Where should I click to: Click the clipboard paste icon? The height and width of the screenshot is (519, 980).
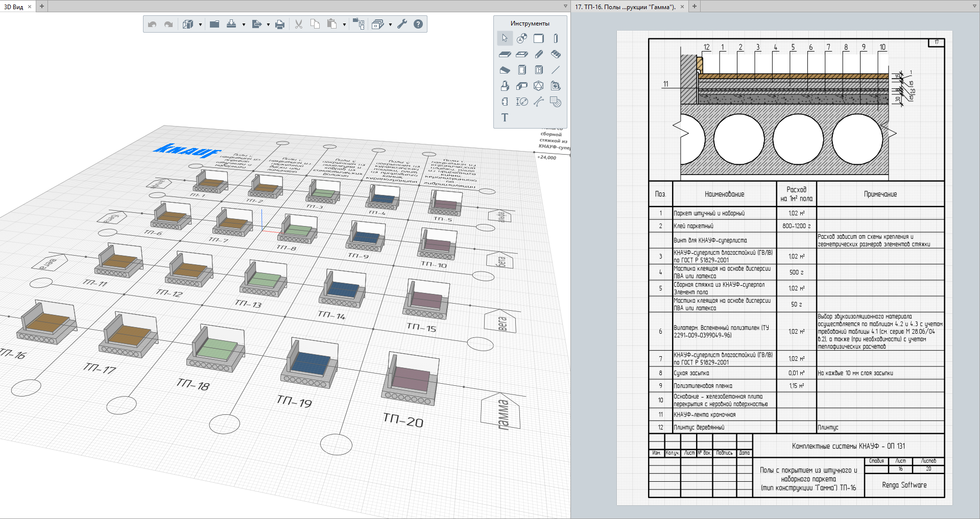point(332,24)
